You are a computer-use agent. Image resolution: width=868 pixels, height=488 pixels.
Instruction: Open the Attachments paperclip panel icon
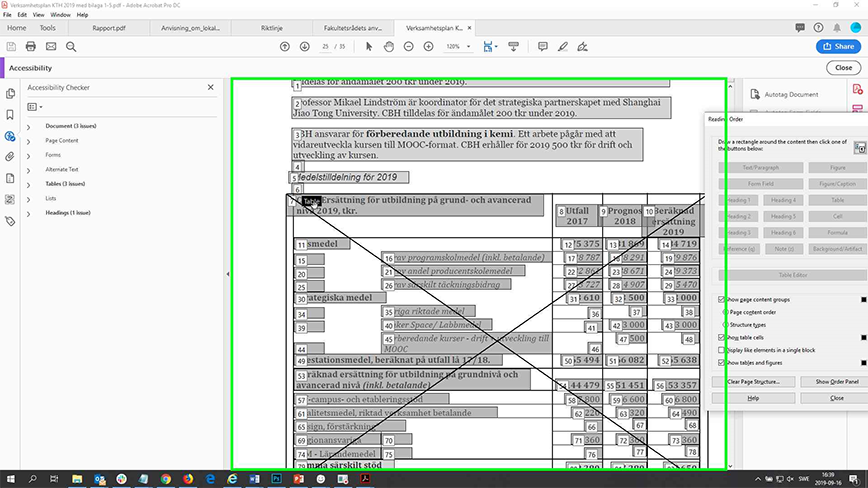[9, 157]
